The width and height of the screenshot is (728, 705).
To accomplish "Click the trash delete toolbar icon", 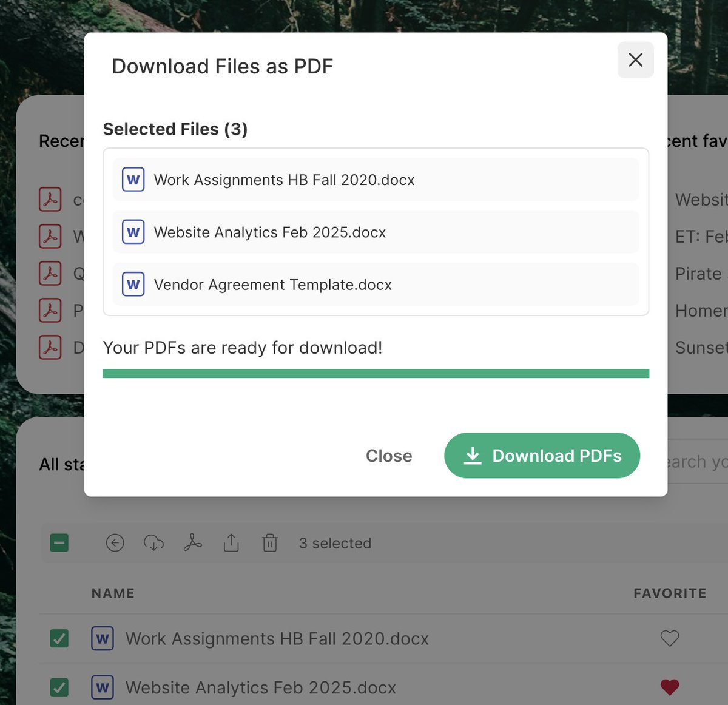I will (x=270, y=542).
